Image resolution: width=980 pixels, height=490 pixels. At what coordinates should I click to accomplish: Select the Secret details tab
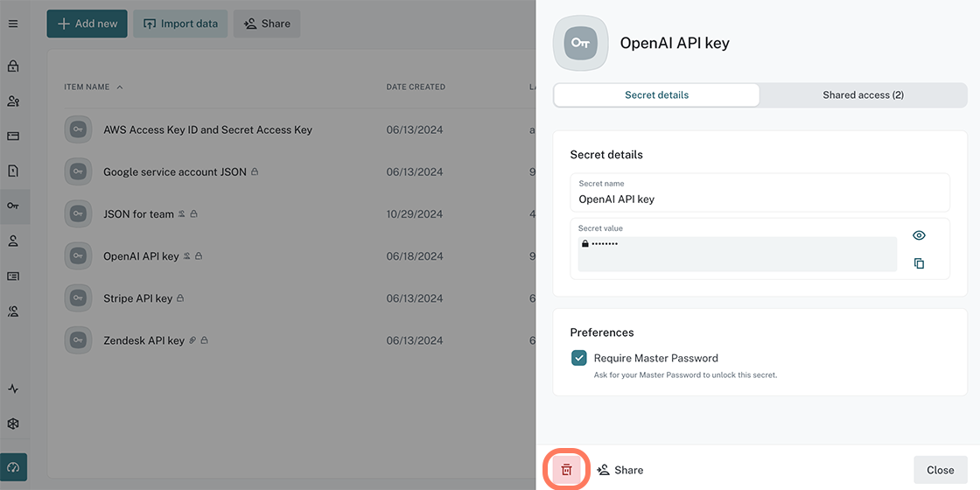click(x=656, y=94)
